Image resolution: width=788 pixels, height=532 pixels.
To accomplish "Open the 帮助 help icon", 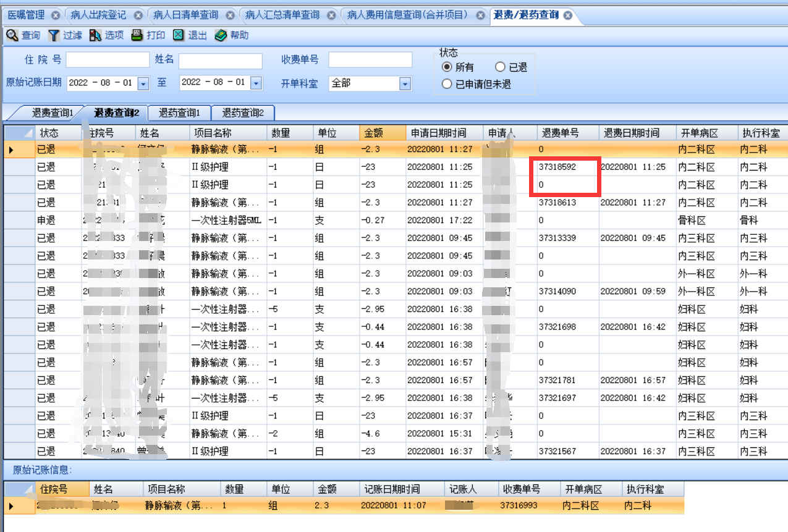I will (221, 35).
